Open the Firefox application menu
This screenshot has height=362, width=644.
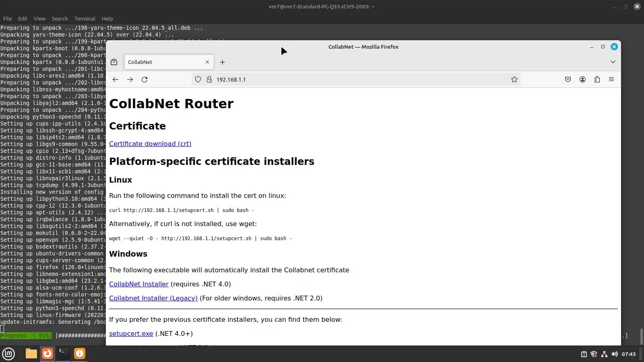click(611, 80)
